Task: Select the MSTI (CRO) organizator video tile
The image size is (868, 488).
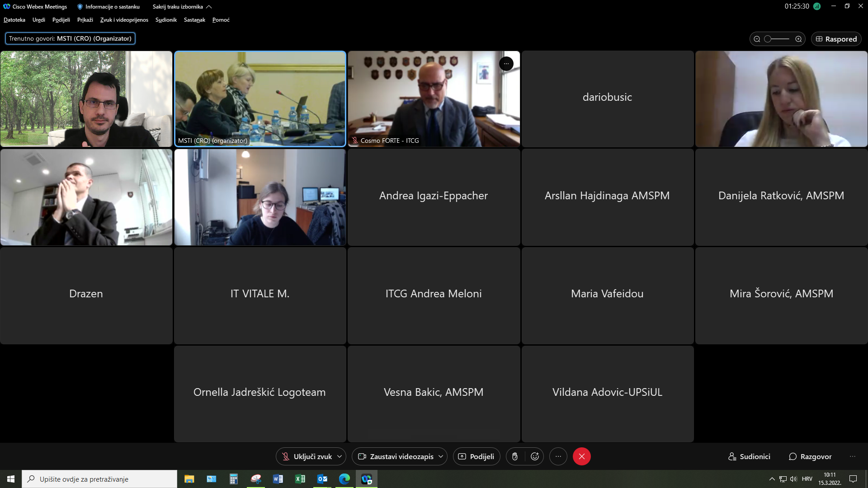Action: [260, 99]
